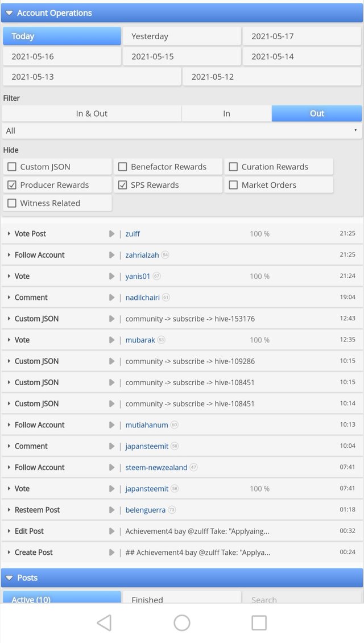Open yanis01 account link
The width and height of the screenshot is (364, 643).
pos(138,276)
